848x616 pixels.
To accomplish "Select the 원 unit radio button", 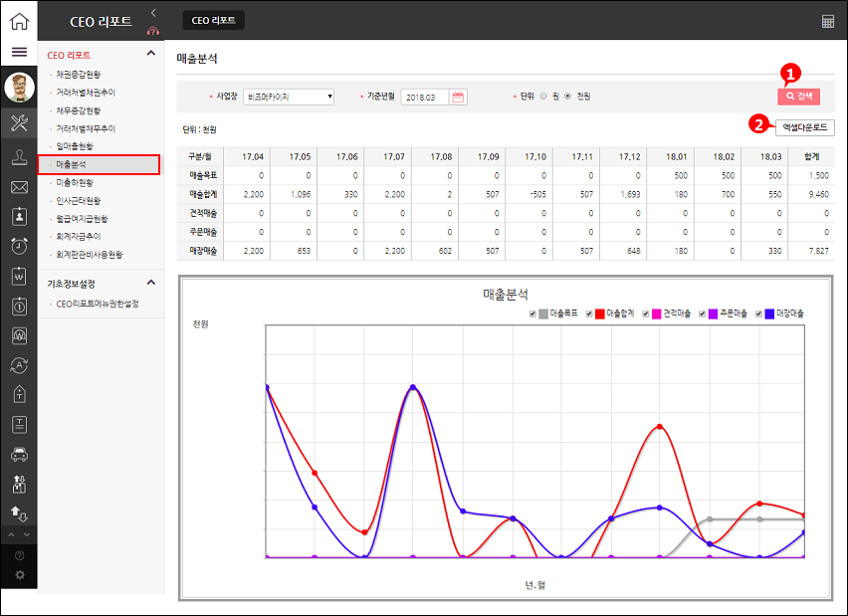I will click(x=543, y=97).
